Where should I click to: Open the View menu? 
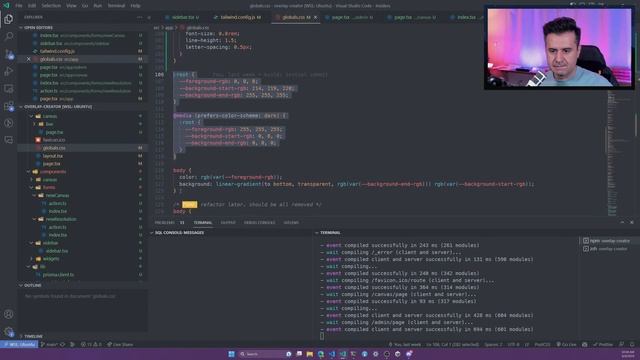click(71, 6)
